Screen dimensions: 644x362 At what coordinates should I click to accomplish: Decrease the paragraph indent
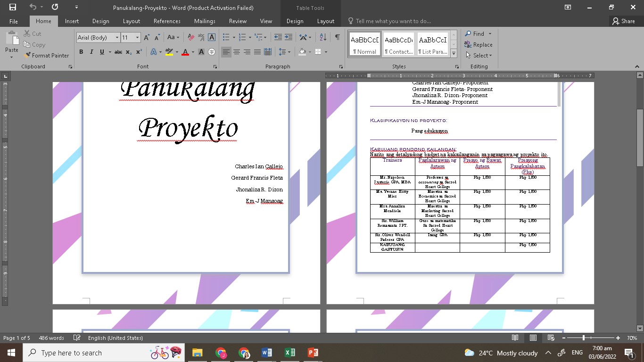click(278, 37)
